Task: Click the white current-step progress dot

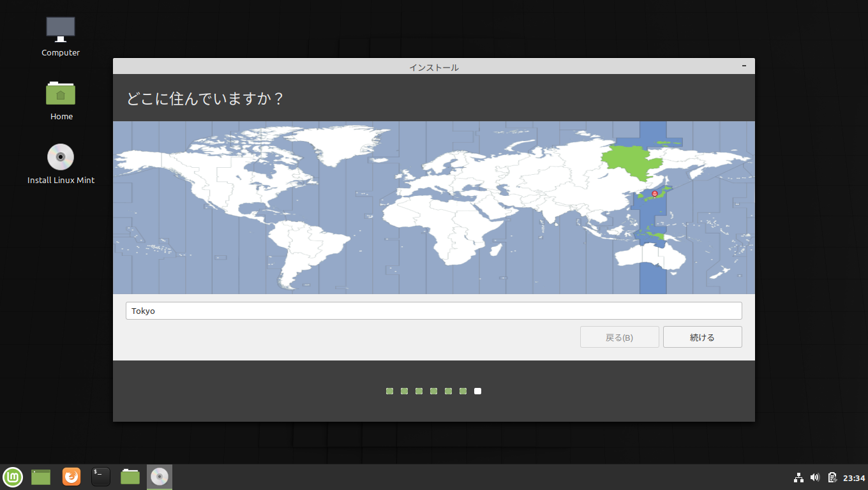Action: tap(478, 391)
